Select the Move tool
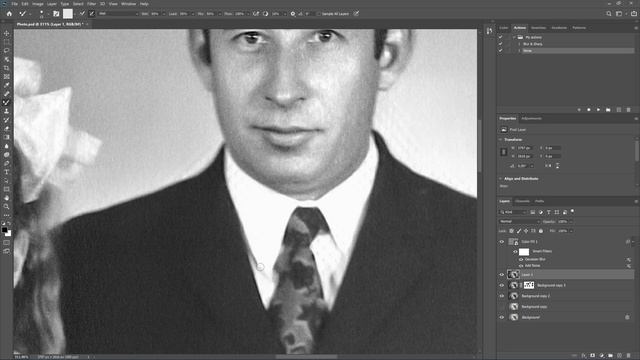Image resolution: width=640 pixels, height=360 pixels. click(7, 33)
